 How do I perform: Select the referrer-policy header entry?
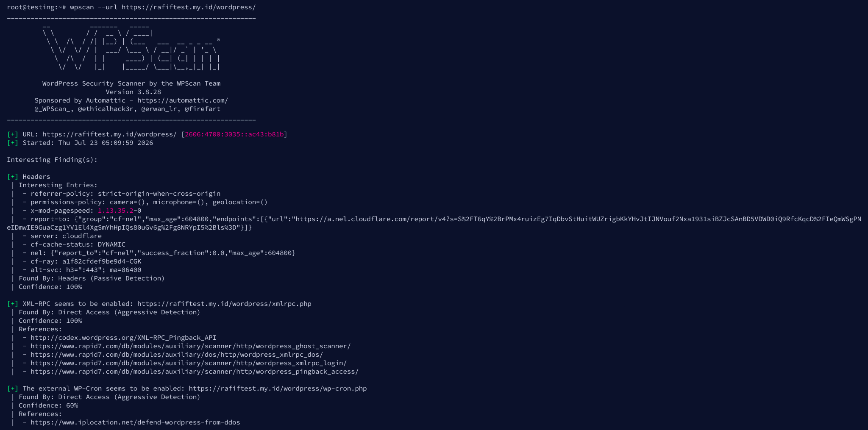[125, 194]
